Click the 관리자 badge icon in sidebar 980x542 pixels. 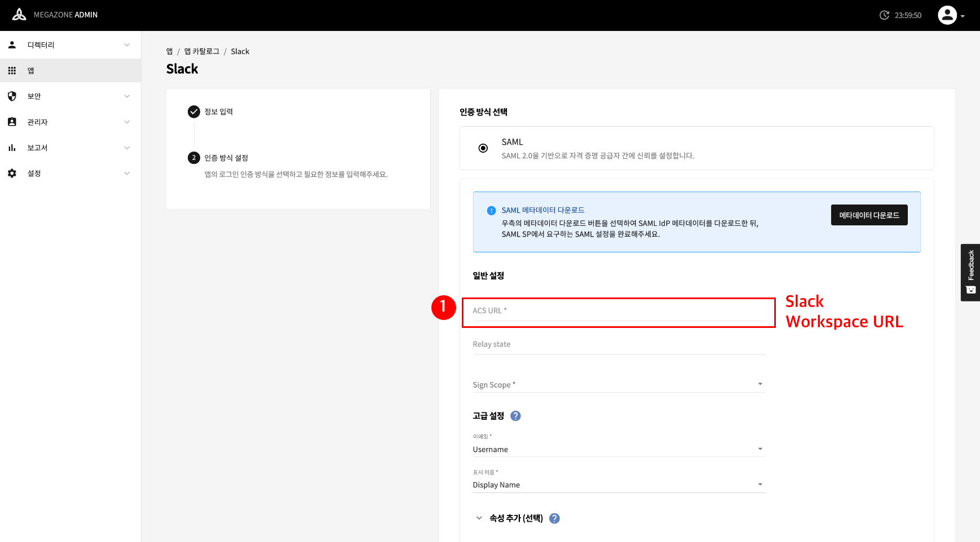click(12, 122)
